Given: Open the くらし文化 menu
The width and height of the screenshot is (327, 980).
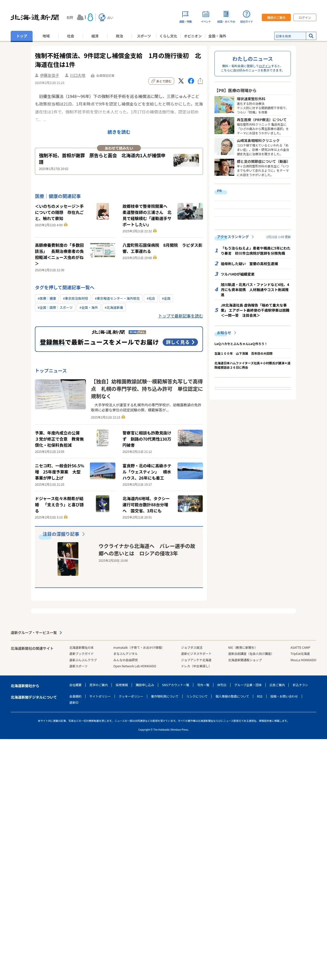Looking at the screenshot, I should [168, 36].
